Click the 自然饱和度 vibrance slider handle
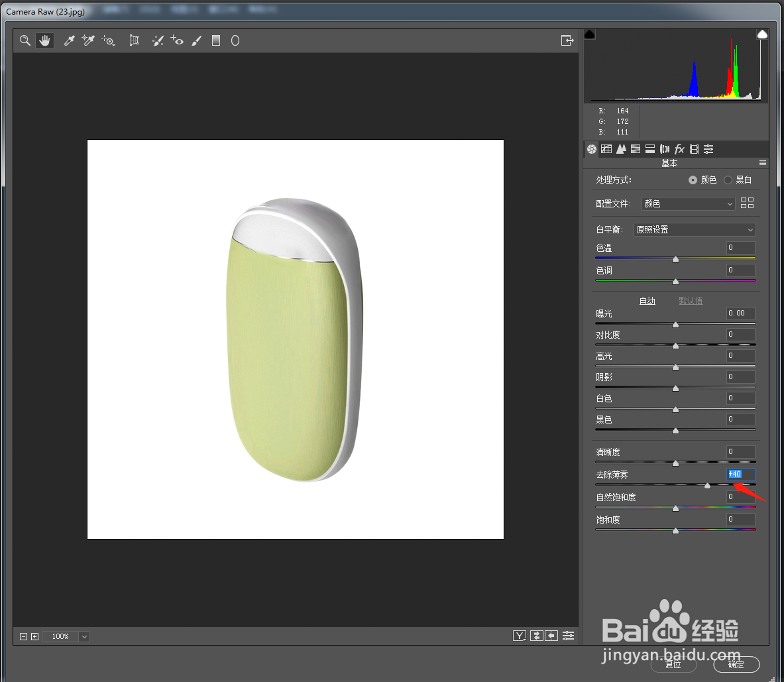Image resolution: width=784 pixels, height=682 pixels. [x=675, y=508]
